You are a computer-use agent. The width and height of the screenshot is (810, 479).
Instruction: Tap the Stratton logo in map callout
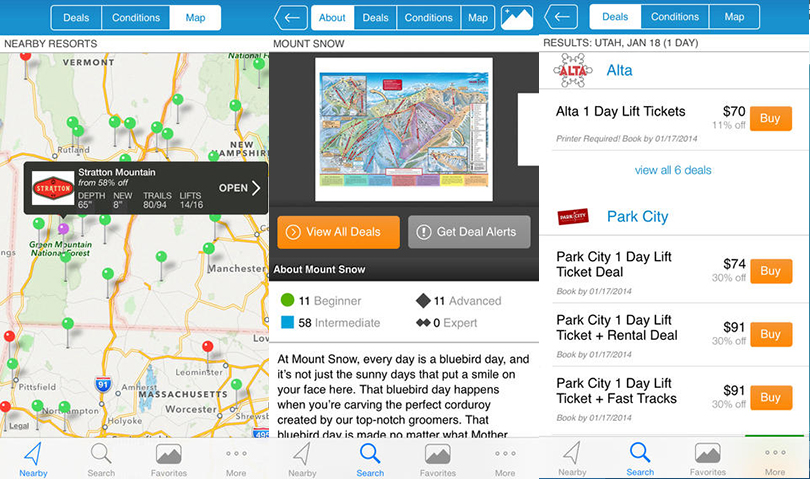(x=53, y=188)
